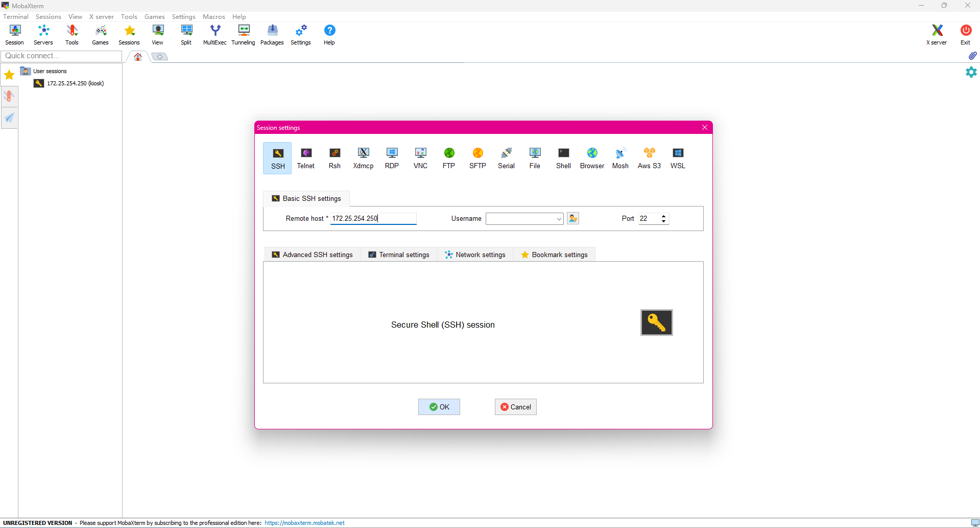980x528 pixels.
Task: Open the Settings toolbar button
Action: (x=301, y=35)
